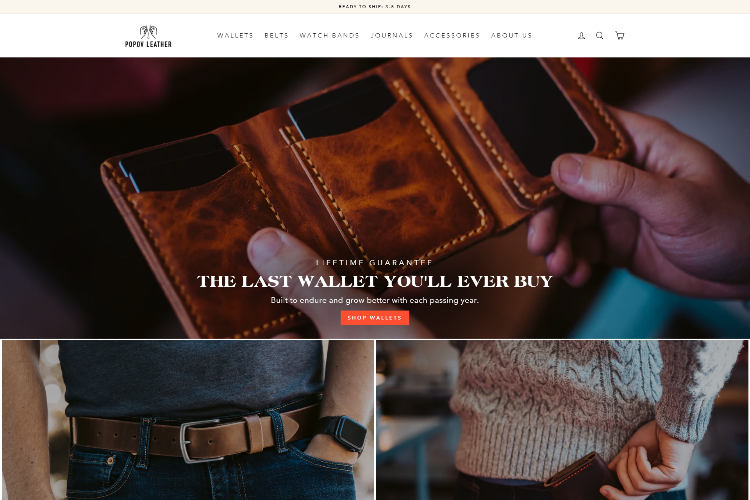Screen dimensions: 750x500
Task: Go to Watch Bands section
Action: [329, 35]
